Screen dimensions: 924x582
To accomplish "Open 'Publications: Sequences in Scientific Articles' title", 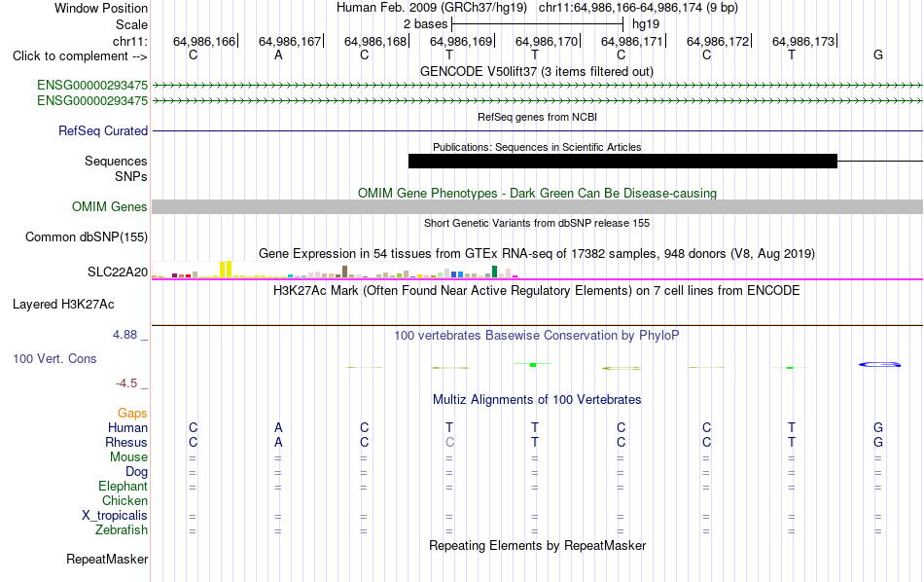I will [x=537, y=147].
